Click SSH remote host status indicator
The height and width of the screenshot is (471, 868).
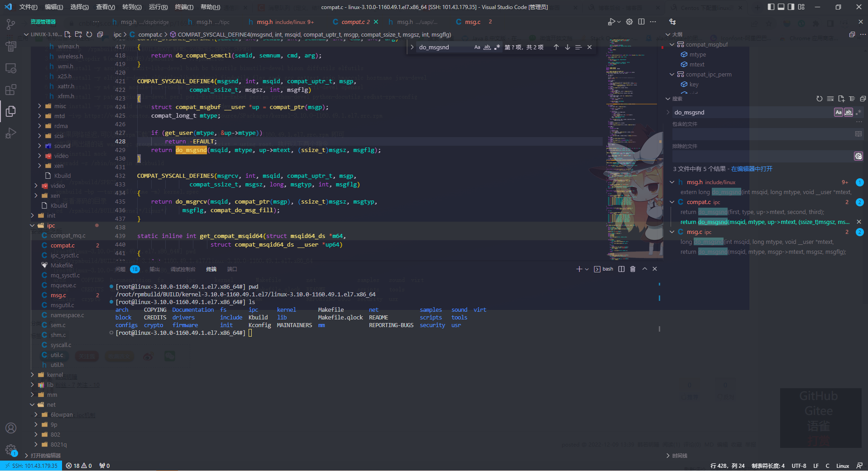click(x=31, y=466)
